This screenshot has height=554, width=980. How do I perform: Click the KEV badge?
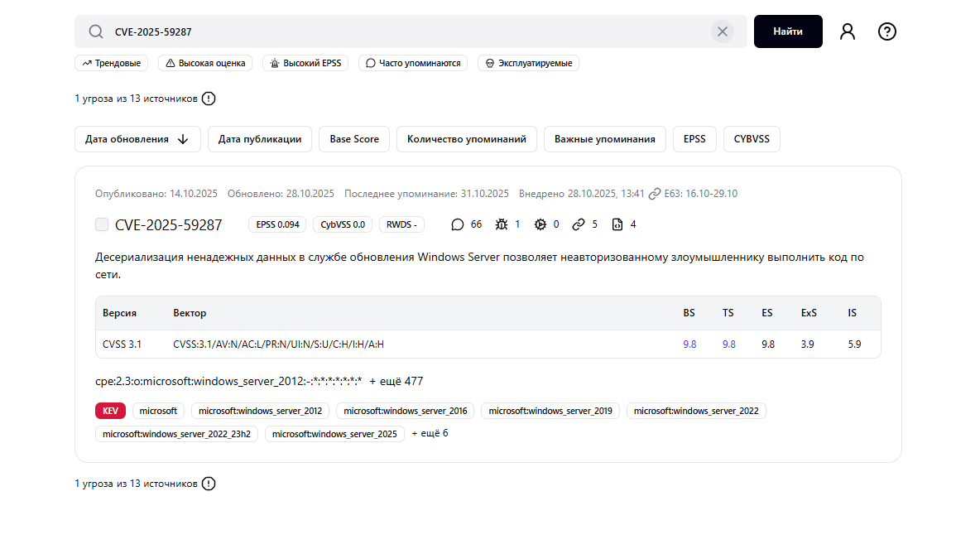(x=110, y=410)
